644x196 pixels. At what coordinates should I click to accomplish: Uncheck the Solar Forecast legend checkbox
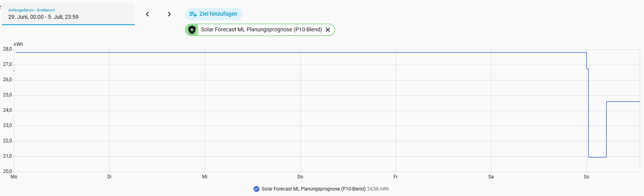point(257,189)
